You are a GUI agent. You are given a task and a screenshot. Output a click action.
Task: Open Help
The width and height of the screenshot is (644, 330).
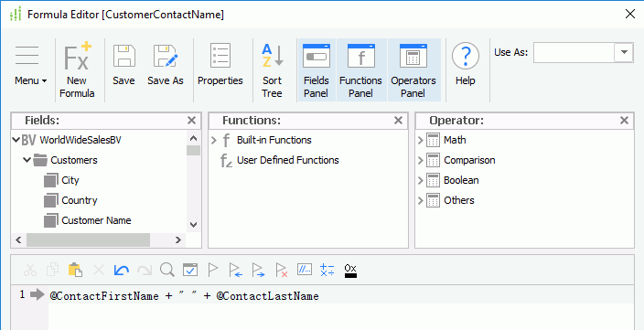point(466,64)
